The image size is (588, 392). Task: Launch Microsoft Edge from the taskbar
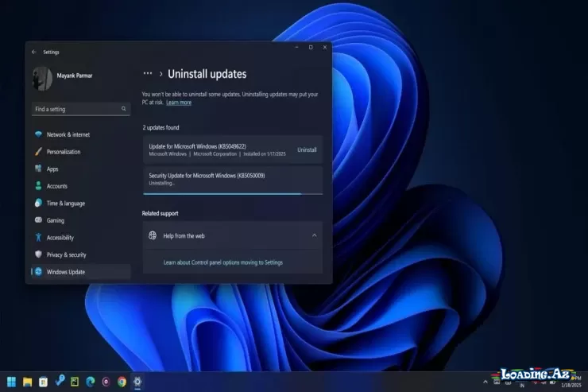tap(91, 382)
